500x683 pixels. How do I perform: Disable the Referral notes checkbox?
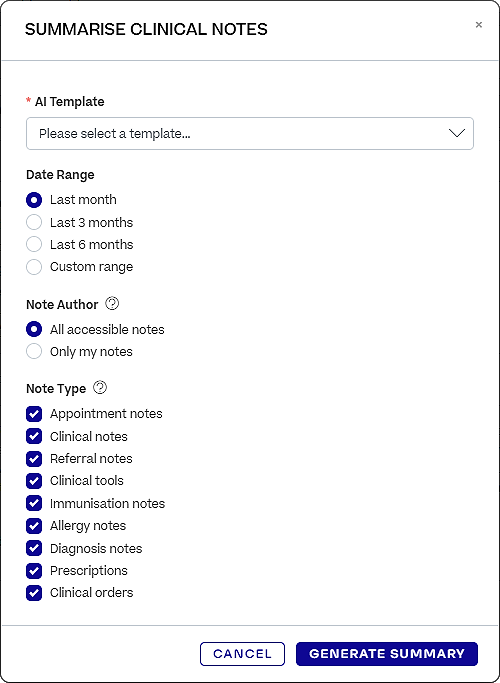(34, 459)
